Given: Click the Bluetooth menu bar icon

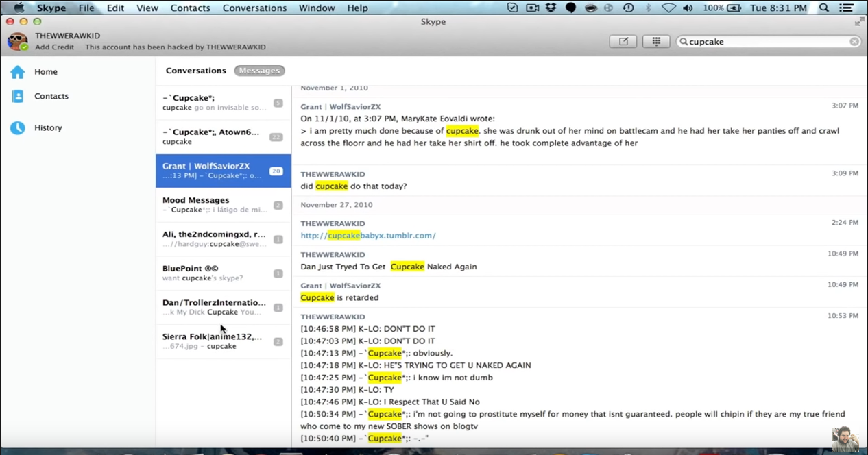Looking at the screenshot, I should coord(649,8).
